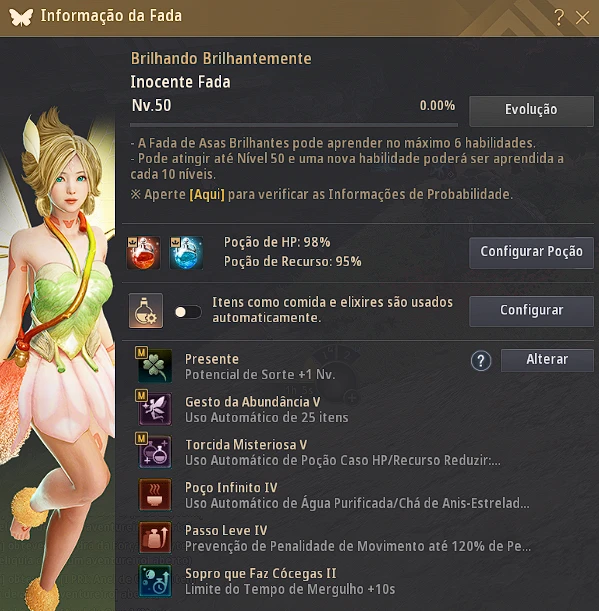Click the flask with gear auto-use icon

(146, 311)
